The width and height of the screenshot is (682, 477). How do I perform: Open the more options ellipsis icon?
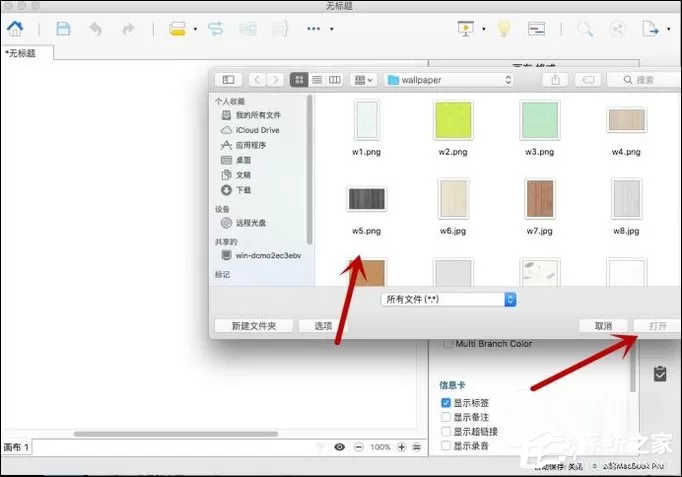(x=314, y=29)
